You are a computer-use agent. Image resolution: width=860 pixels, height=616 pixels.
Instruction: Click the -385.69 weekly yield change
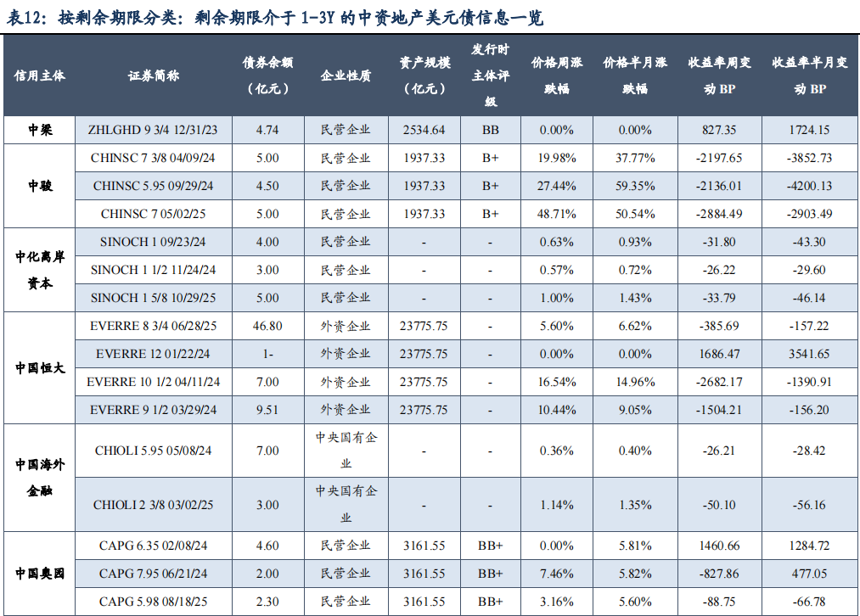(719, 326)
